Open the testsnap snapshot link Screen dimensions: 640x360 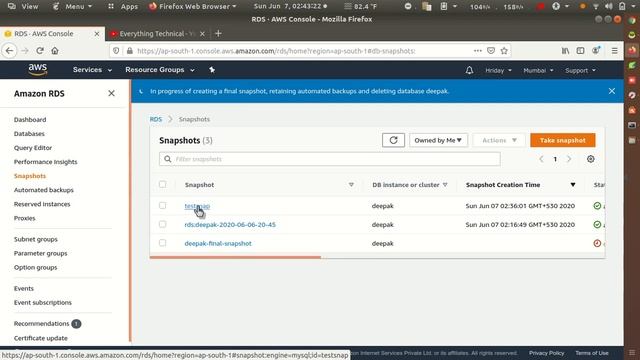[197, 206]
